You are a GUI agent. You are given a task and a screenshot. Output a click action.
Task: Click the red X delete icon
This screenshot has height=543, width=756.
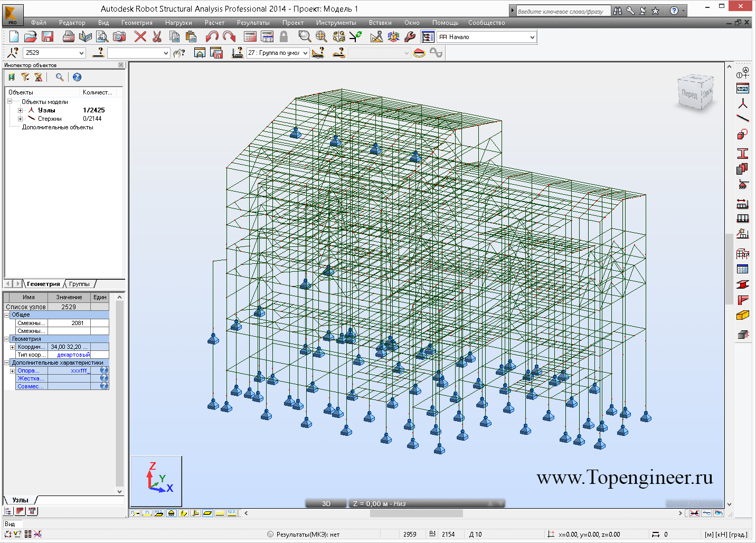point(140,36)
